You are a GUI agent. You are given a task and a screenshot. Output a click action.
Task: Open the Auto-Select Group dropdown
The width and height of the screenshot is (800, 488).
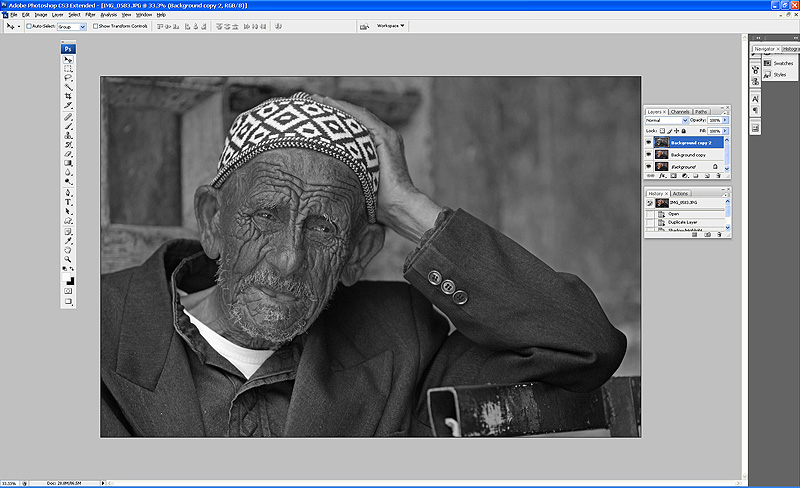click(72, 26)
